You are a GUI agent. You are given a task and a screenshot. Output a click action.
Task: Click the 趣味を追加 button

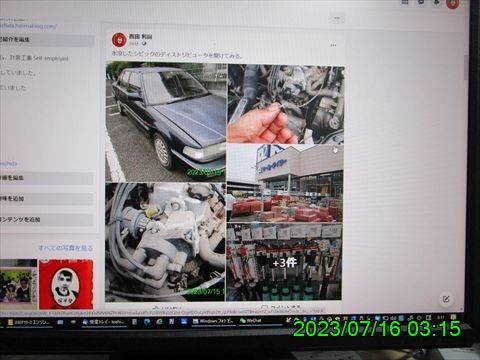click(46, 199)
